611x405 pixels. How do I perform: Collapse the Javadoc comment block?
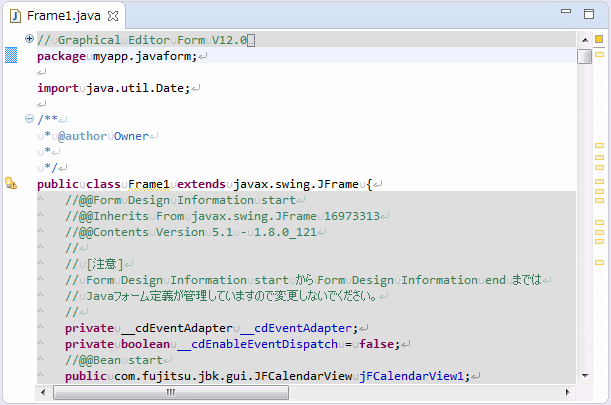29,118
